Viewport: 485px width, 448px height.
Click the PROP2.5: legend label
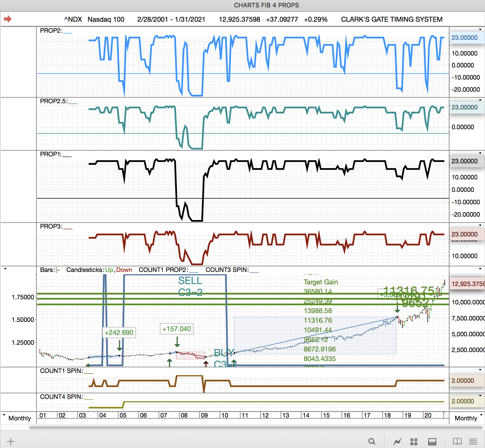tap(54, 101)
